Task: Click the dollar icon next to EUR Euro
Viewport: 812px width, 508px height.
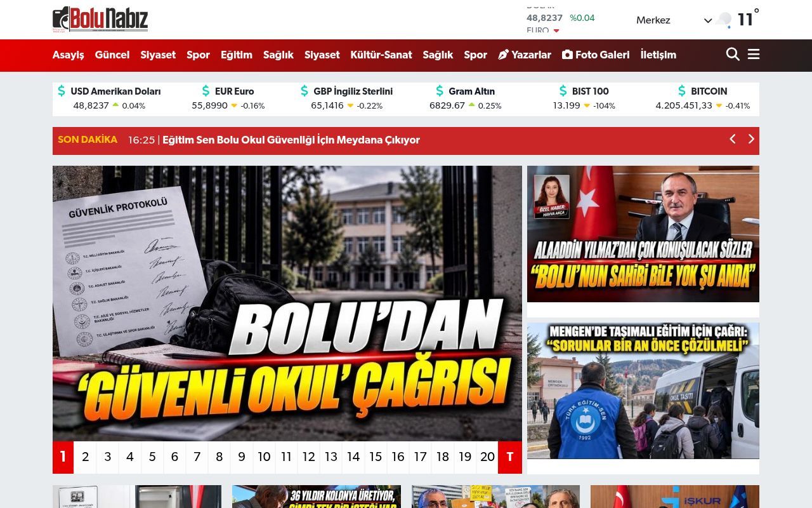Action: coord(206,91)
